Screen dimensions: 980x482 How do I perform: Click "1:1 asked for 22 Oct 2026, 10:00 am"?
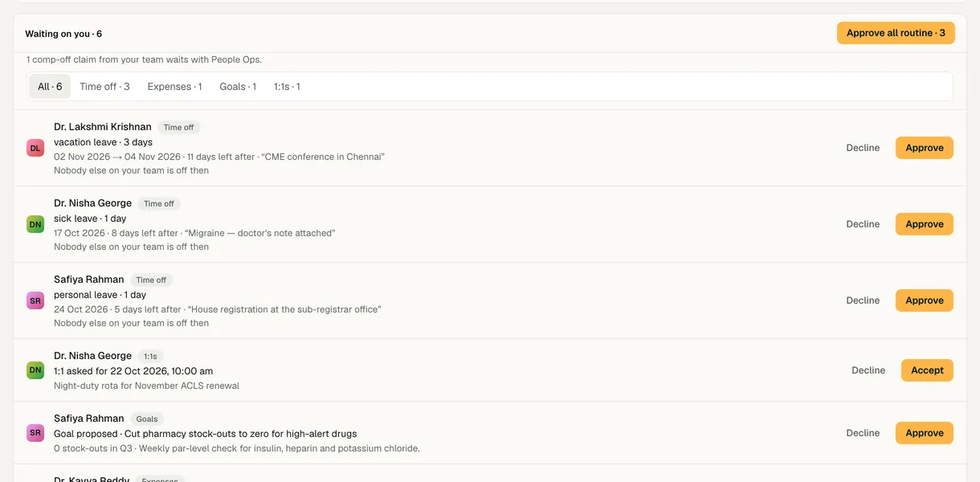[133, 371]
